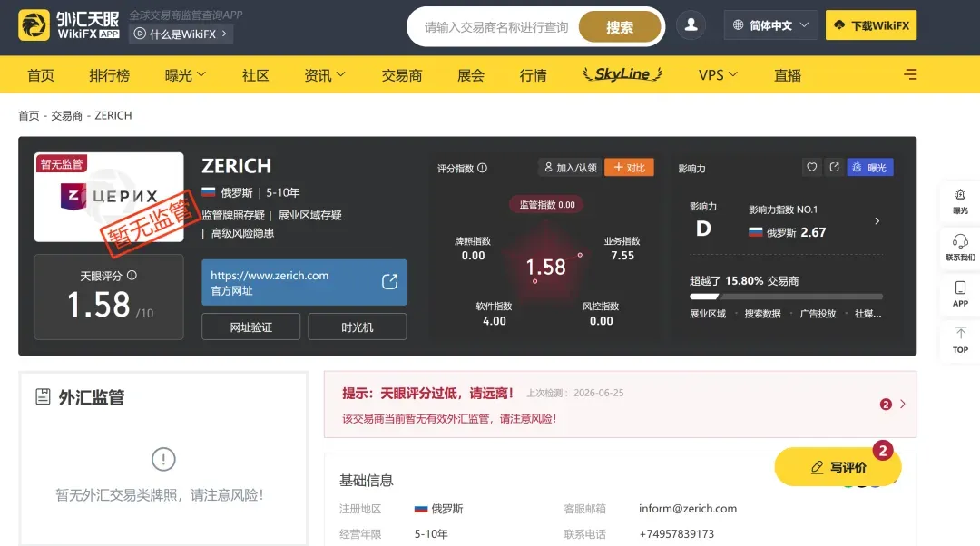Screen dimensions: 980x546
Task: Click the inform@zerich.com email
Action: coord(688,509)
